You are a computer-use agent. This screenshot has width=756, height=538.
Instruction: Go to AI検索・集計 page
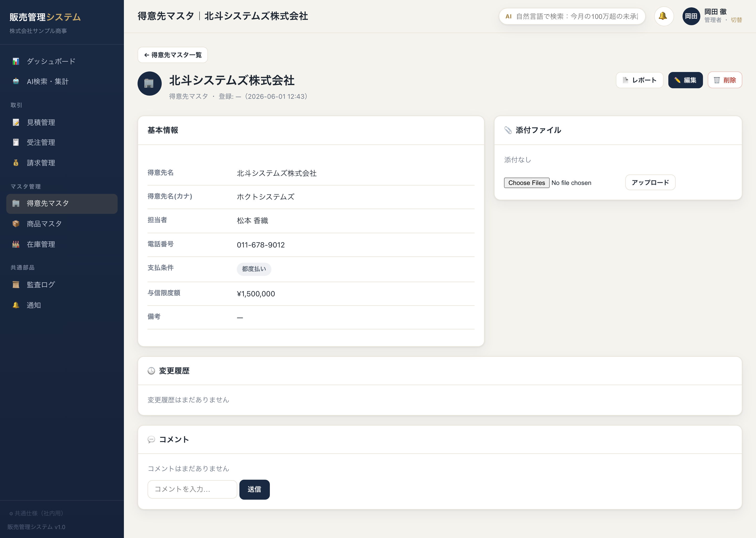[62, 81]
